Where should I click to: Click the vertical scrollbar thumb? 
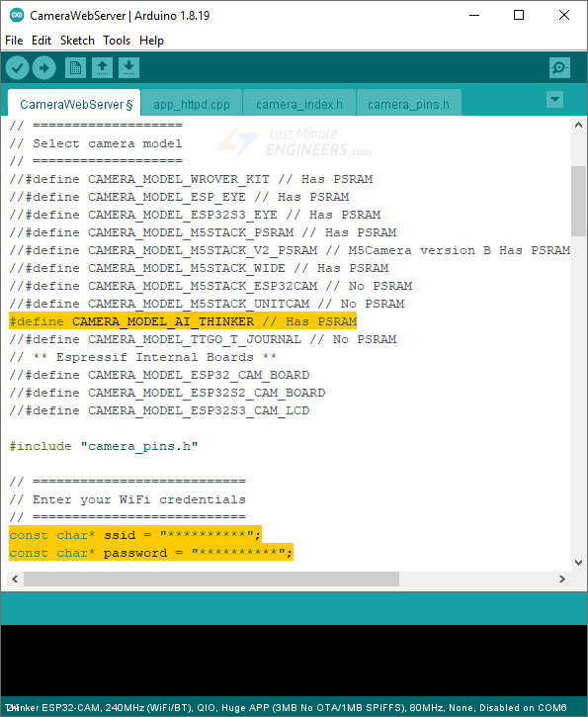(x=578, y=201)
